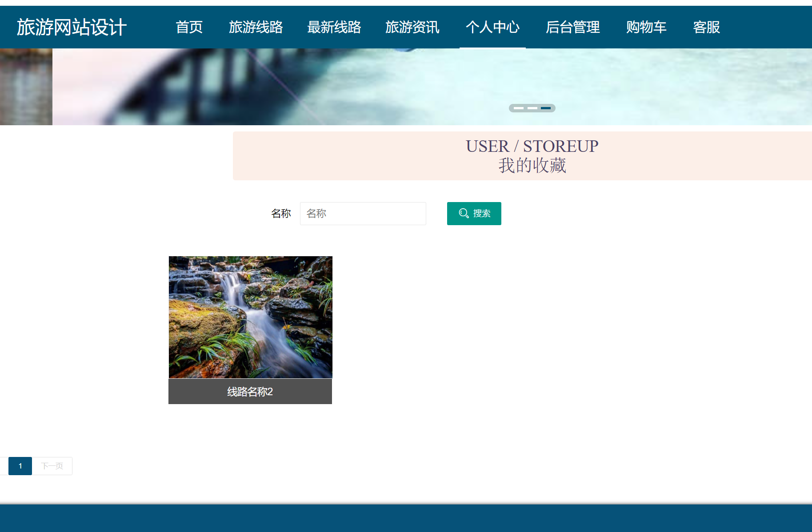Open the 客服 customer service page
This screenshot has height=532, width=812.
point(706,27)
